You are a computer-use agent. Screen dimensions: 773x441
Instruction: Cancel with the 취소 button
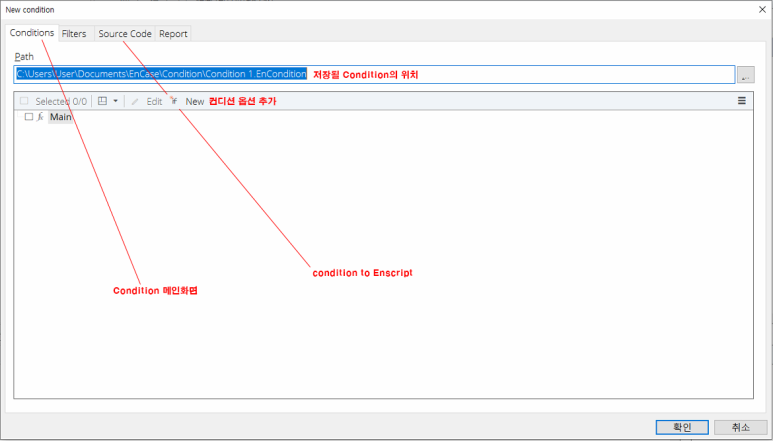coord(740,427)
